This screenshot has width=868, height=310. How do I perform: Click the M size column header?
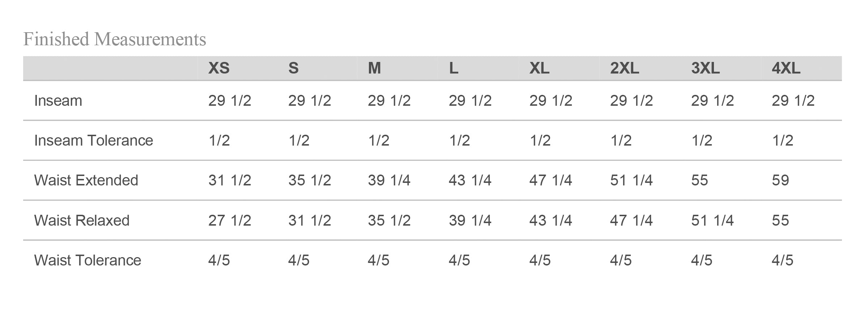374,68
